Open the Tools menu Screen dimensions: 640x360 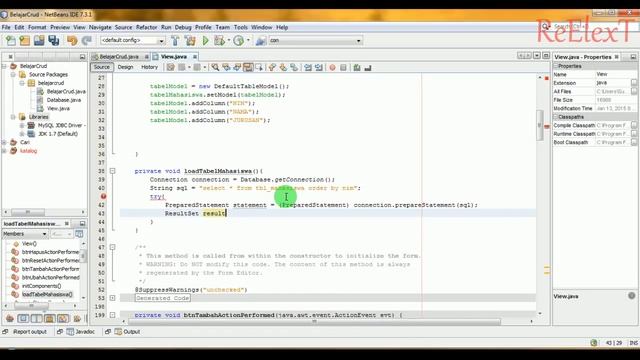[x=241, y=27]
